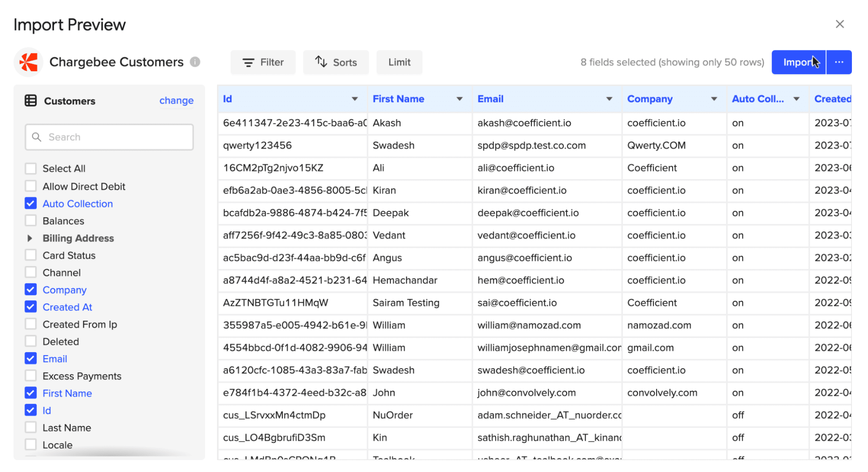Tick the Select All checkbox
The width and height of the screenshot is (868, 472).
click(x=31, y=169)
